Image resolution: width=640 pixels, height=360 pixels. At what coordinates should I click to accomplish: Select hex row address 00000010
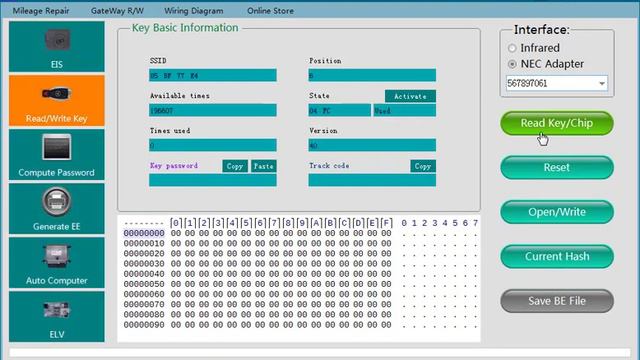click(144, 243)
